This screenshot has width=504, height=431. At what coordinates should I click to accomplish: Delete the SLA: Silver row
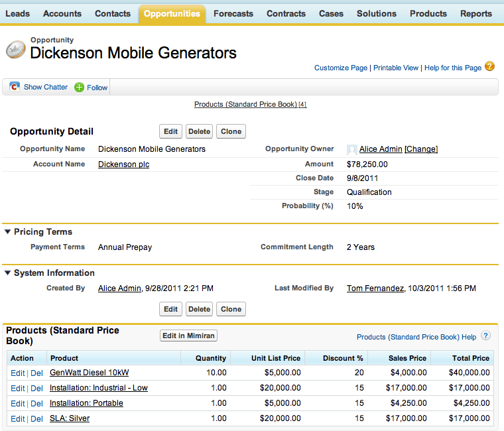(36, 419)
